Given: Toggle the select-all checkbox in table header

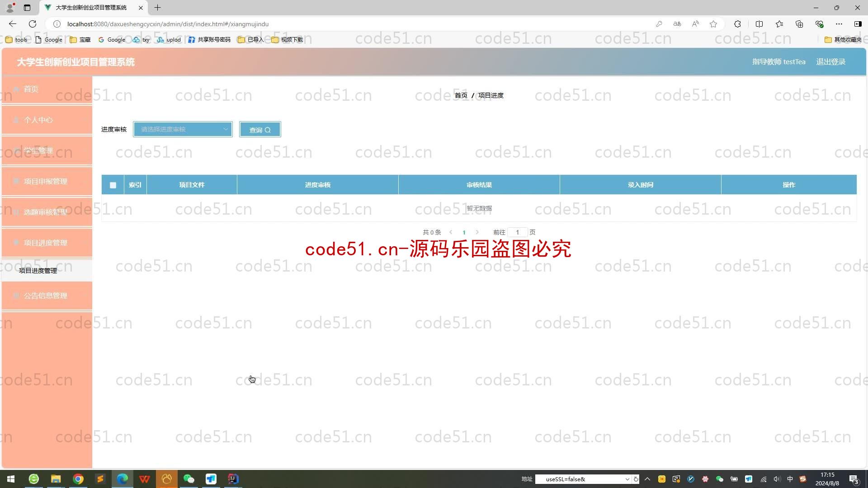Looking at the screenshot, I should tap(113, 185).
